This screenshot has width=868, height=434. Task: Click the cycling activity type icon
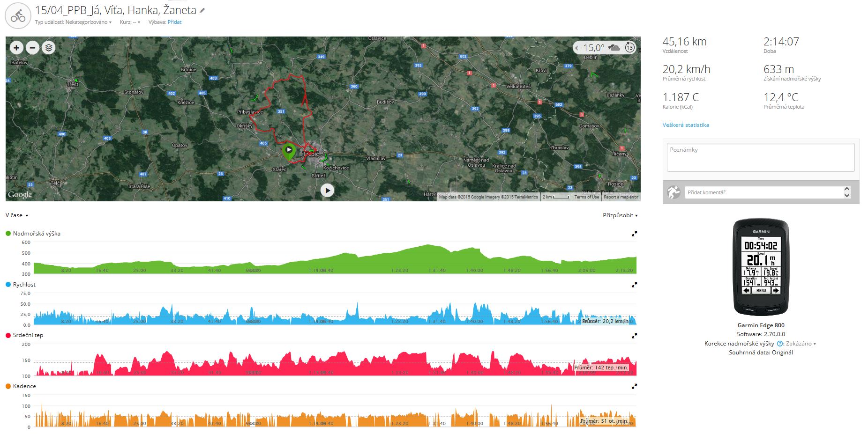pos(18,16)
